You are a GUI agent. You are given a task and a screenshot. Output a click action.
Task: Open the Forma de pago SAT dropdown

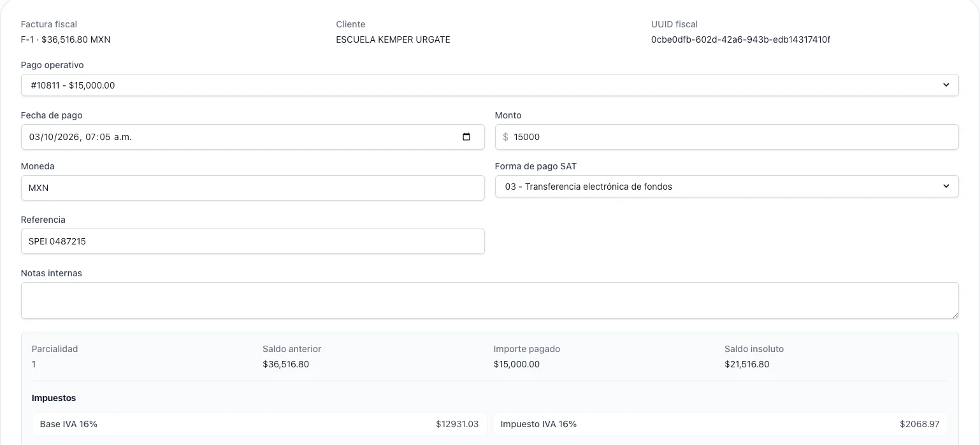726,187
